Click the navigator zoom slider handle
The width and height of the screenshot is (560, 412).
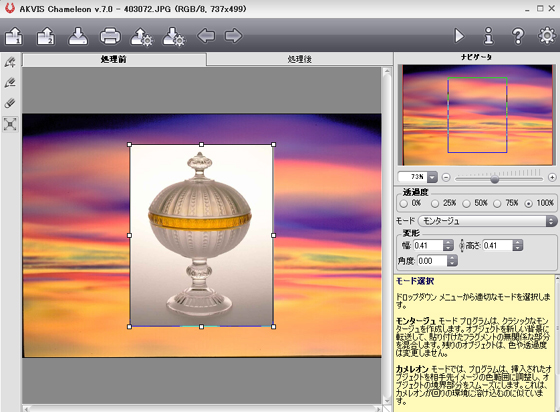pos(494,179)
